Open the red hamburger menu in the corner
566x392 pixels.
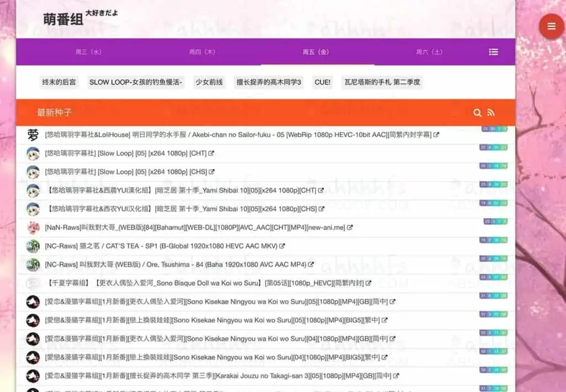(x=551, y=26)
